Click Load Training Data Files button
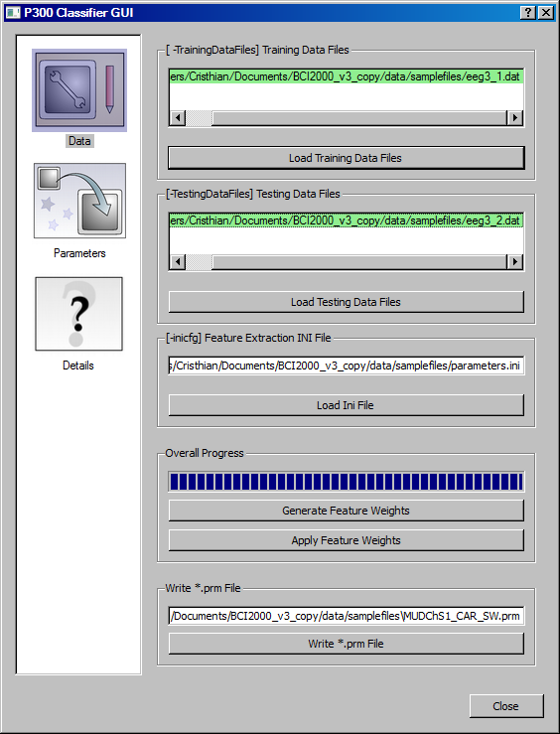The width and height of the screenshot is (560, 734). click(x=347, y=158)
